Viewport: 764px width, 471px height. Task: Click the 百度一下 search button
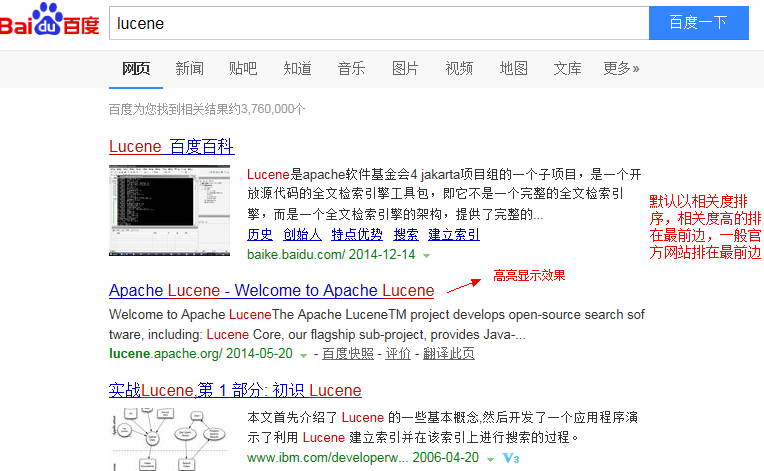coord(699,23)
